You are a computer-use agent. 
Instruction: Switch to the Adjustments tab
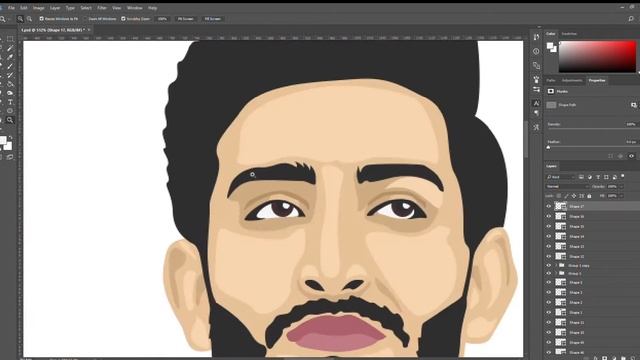572,80
